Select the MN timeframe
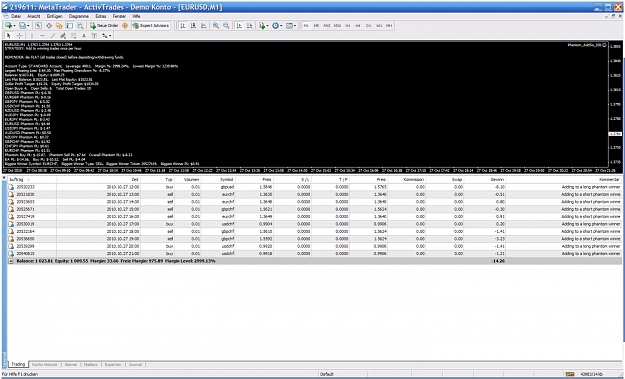Viewport: 625px width, 379px height. pos(389,26)
